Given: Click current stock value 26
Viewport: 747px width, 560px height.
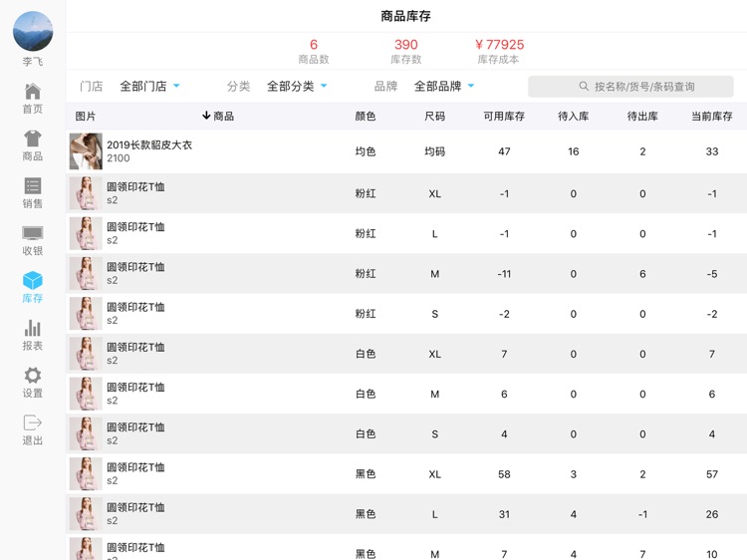Looking at the screenshot, I should [712, 514].
